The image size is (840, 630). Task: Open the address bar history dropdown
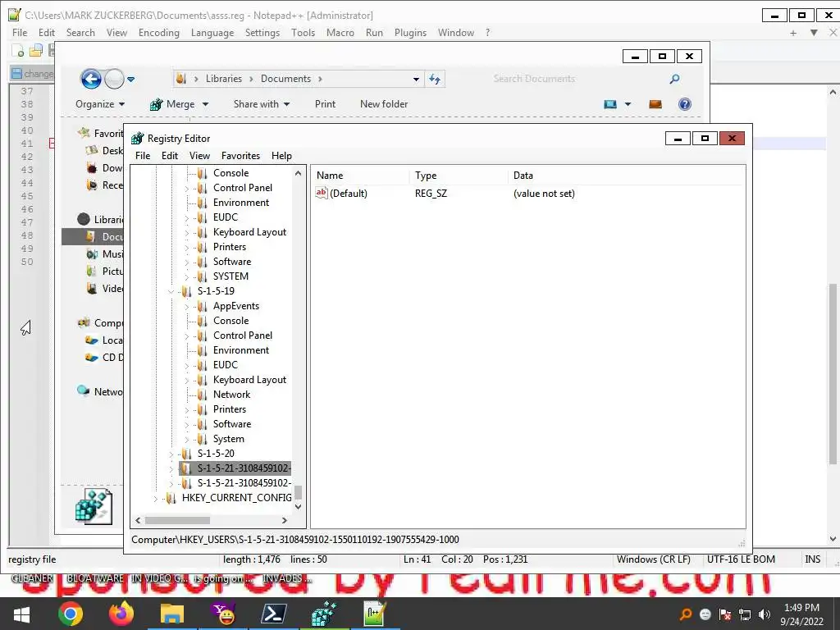coord(416,80)
